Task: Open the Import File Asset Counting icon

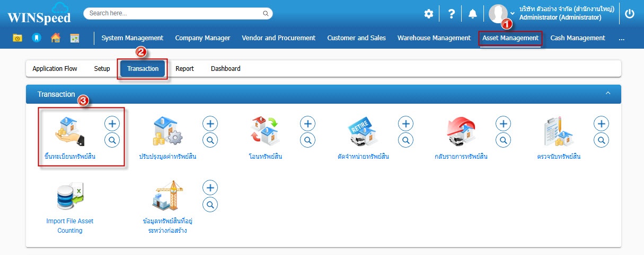Action: [69, 197]
